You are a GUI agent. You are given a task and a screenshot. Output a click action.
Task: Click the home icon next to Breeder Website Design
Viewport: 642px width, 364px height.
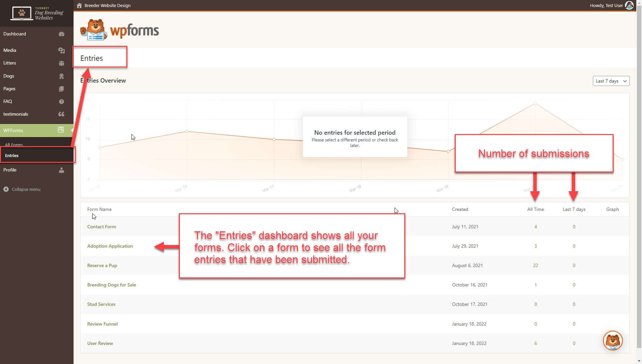pyautogui.click(x=79, y=5)
